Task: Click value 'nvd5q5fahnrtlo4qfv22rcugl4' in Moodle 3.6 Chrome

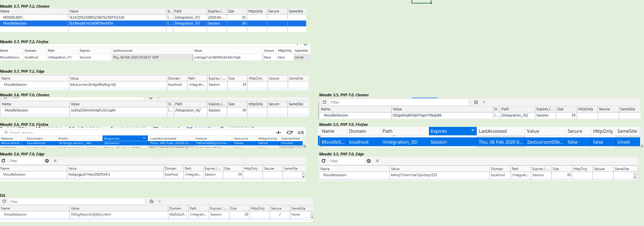Action: pos(93,110)
